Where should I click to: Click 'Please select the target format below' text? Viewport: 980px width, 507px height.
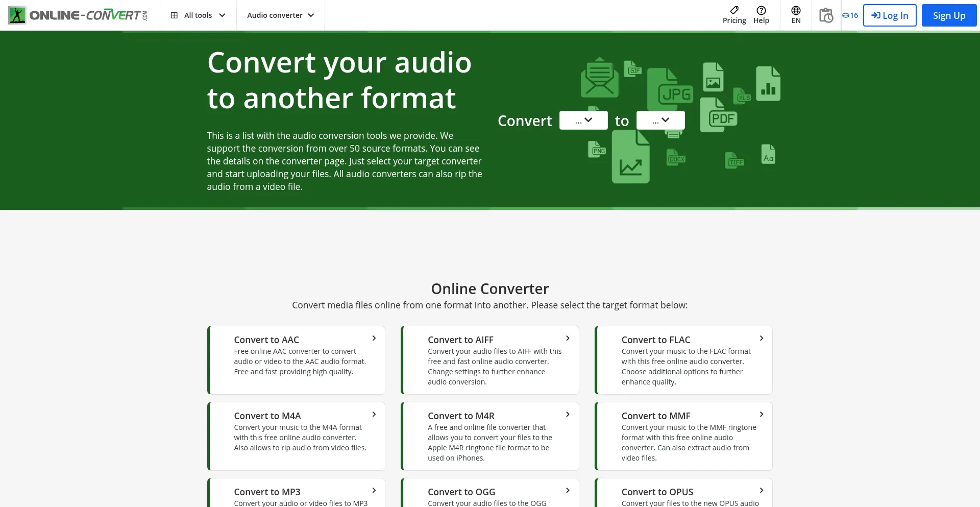tap(609, 305)
